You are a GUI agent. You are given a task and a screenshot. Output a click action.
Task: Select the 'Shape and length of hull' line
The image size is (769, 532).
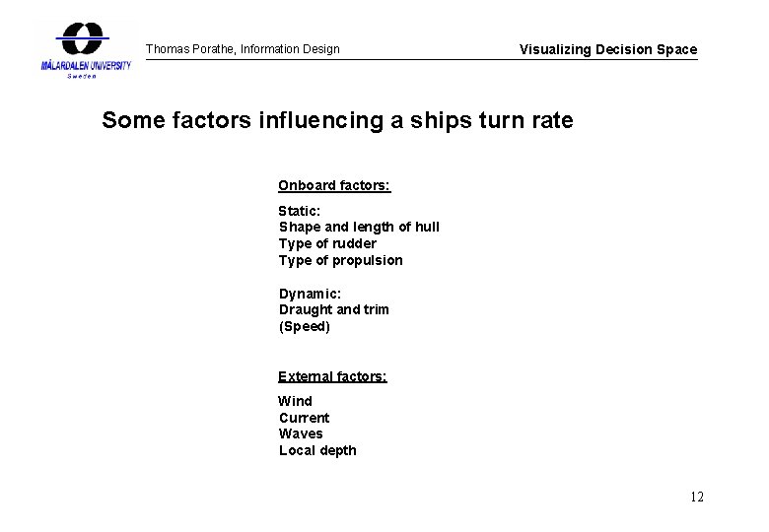click(x=359, y=227)
